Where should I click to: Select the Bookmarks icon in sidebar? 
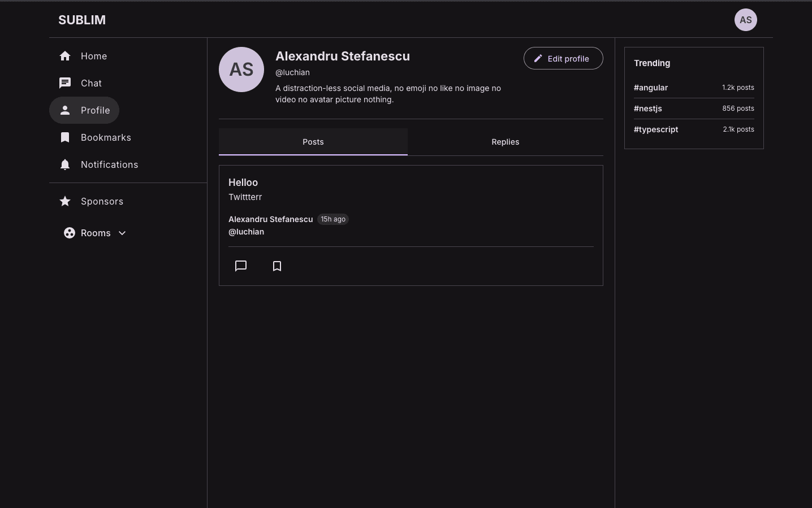pos(65,137)
